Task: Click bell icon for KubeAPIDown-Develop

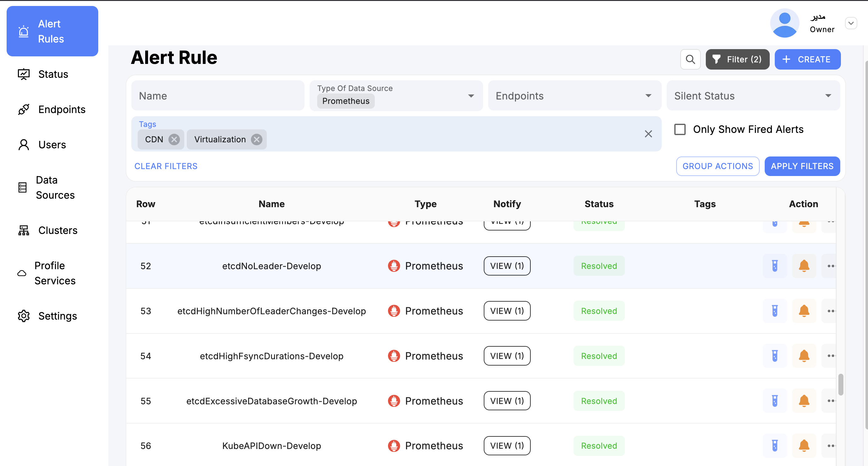Action: [804, 446]
